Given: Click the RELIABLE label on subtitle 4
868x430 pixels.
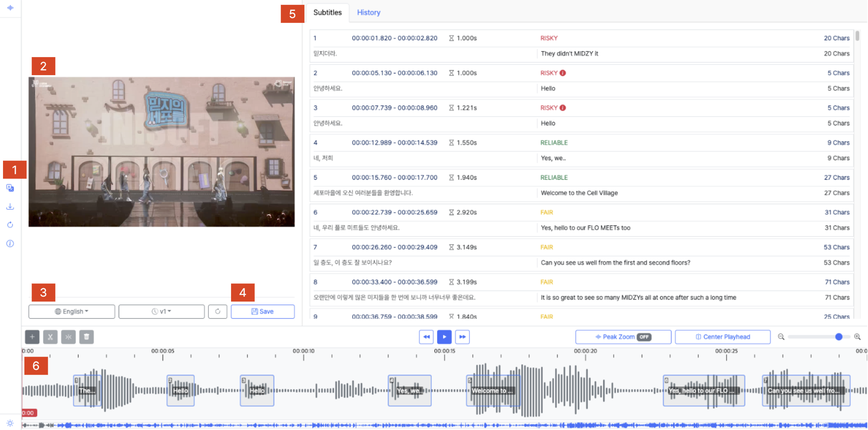Looking at the screenshot, I should pos(554,143).
